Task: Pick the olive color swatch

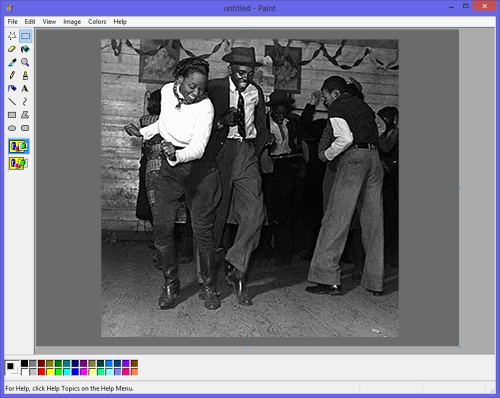Action: click(50, 363)
